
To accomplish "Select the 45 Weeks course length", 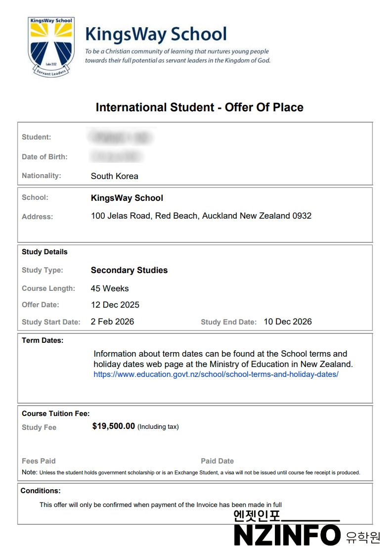I will click(110, 288).
